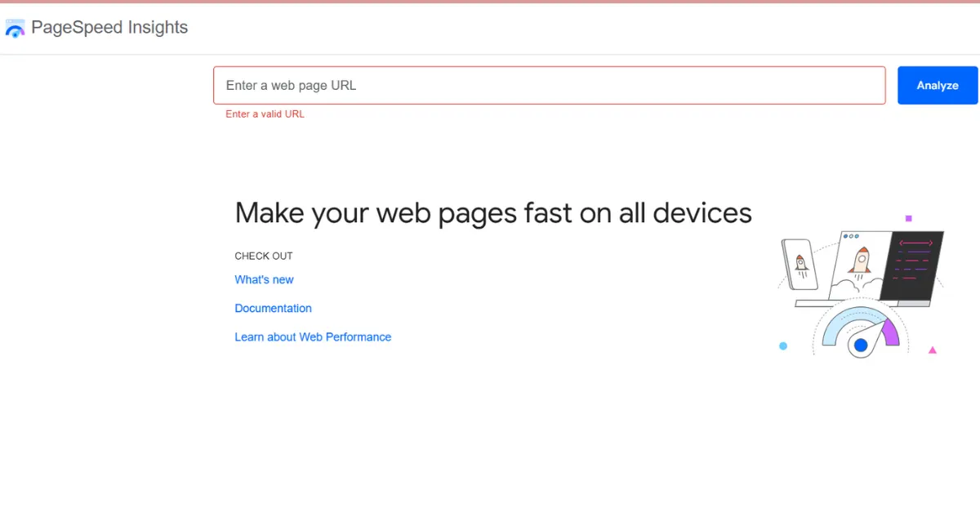Image resolution: width=980 pixels, height=513 pixels.
Task: Click the PageSpeed Insights speedometer logo icon
Action: [15, 27]
